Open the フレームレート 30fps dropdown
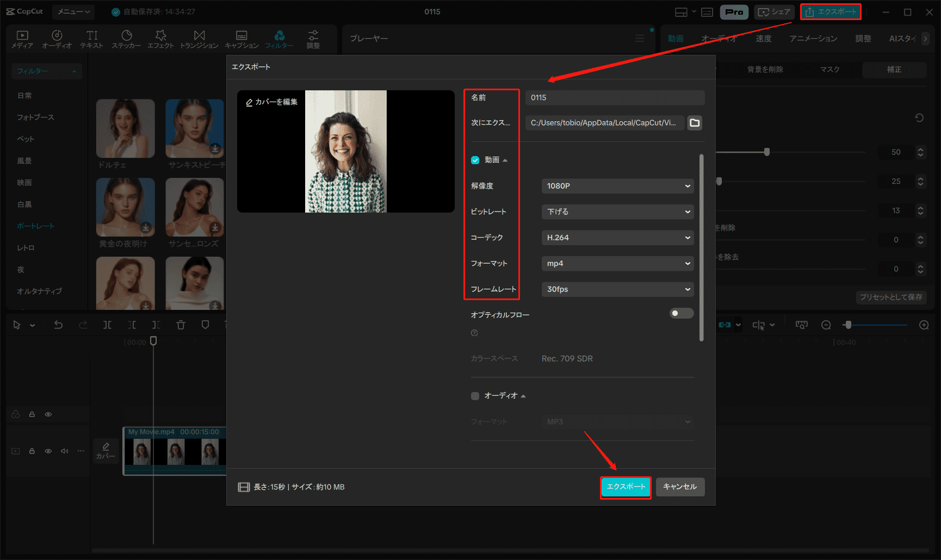The image size is (941, 560). click(617, 289)
